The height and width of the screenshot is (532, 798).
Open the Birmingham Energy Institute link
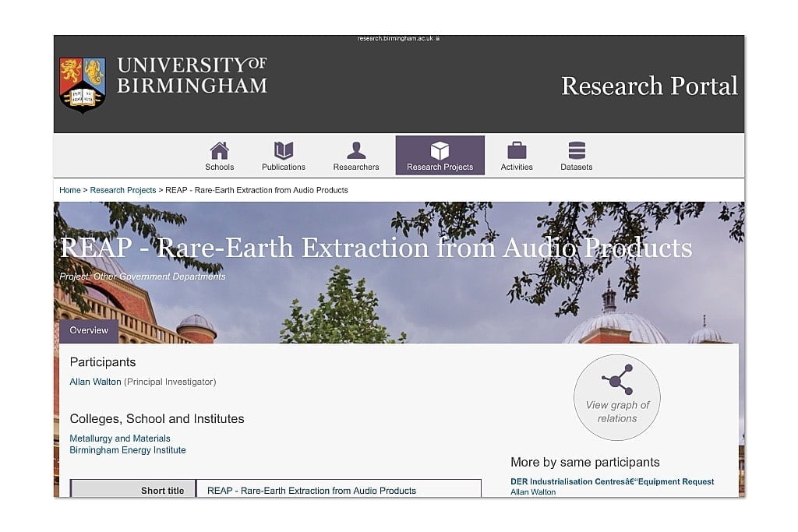tap(128, 450)
